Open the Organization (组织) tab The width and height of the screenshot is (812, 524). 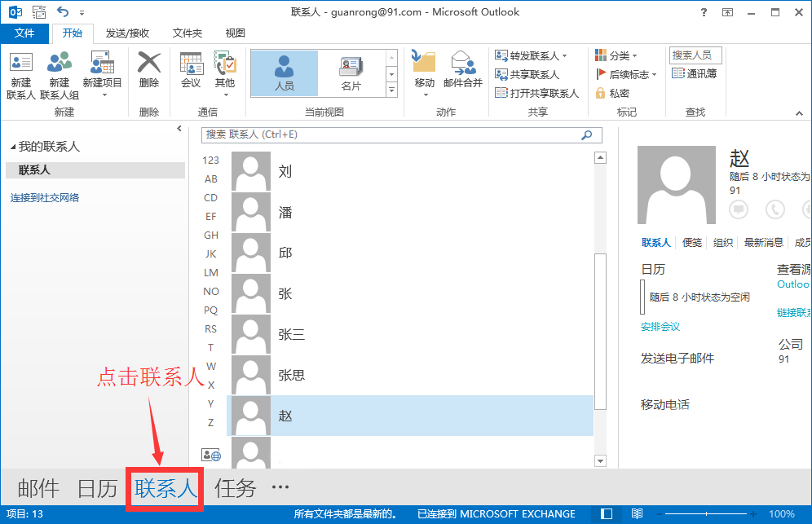click(x=723, y=243)
